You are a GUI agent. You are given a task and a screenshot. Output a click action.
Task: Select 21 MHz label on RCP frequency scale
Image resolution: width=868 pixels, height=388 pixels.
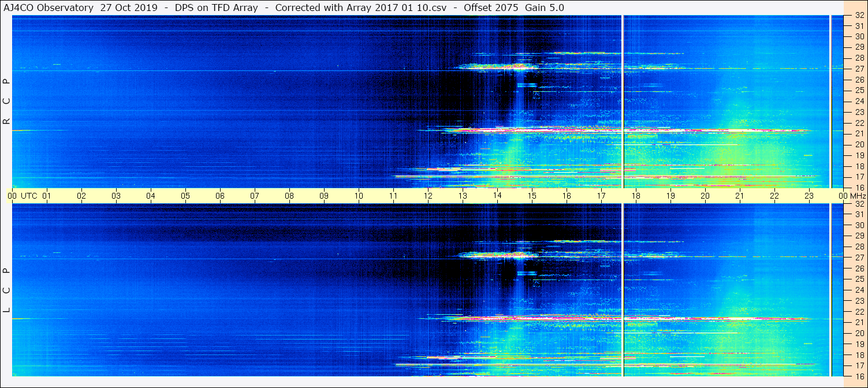coord(859,134)
